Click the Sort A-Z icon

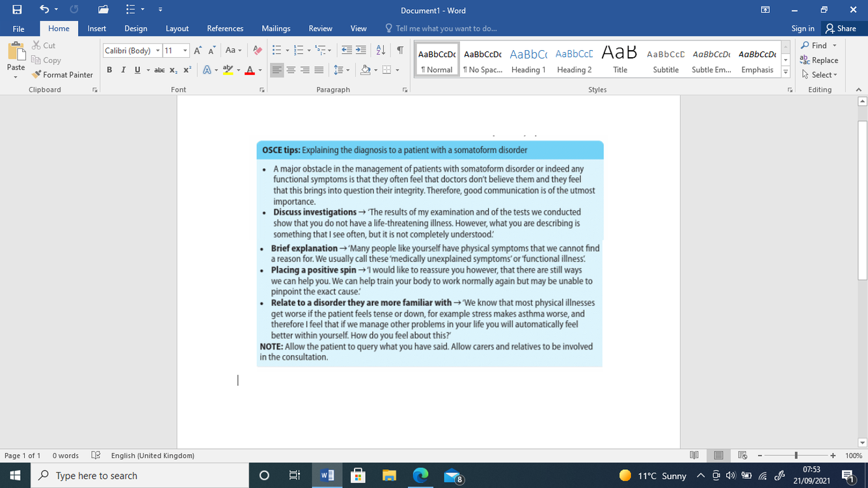tap(381, 51)
